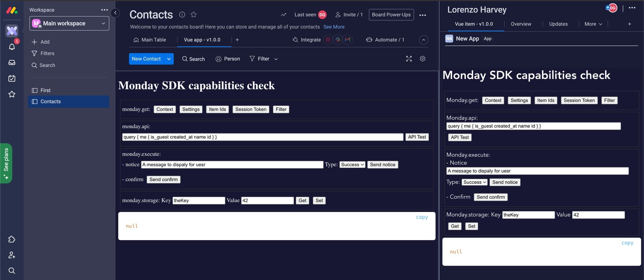Screen dimensions: 644x280
Task: Click the Gmail integration icon
Action: (348, 40)
